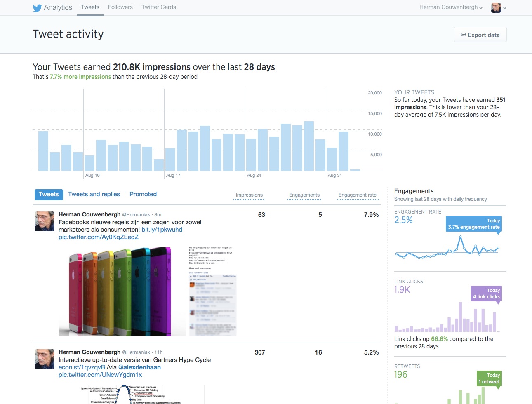The image size is (532, 404).
Task: Open the Tweets analytics tab
Action: point(90,7)
